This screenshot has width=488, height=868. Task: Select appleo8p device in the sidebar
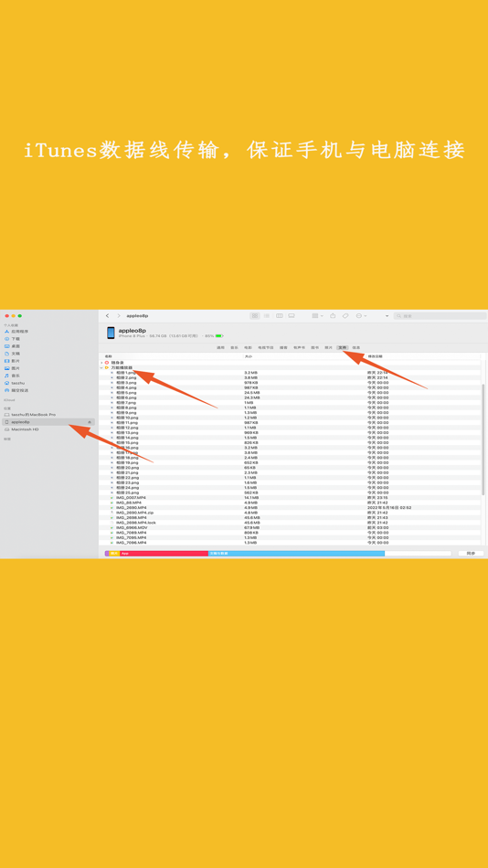tap(48, 422)
